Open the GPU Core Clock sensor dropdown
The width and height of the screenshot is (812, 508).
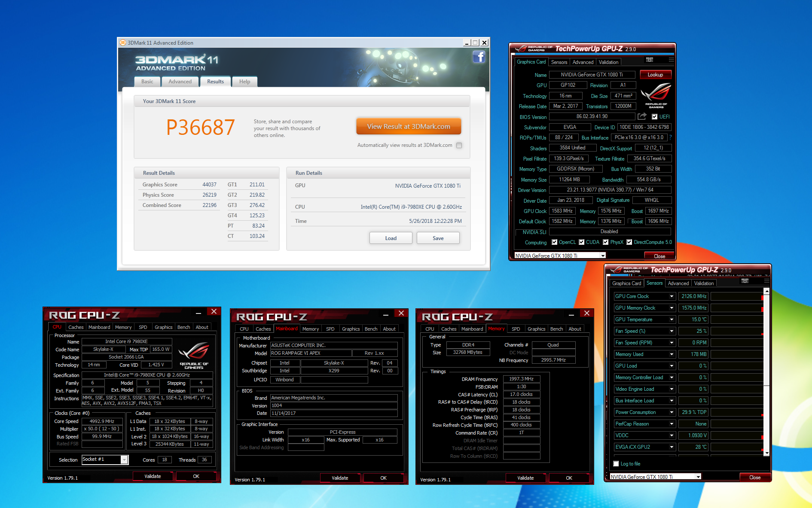click(x=672, y=296)
